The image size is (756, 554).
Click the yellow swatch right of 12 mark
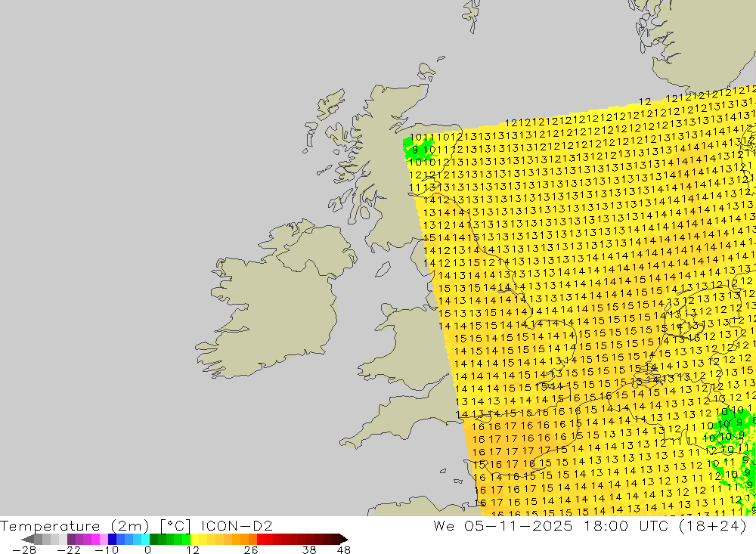pyautogui.click(x=195, y=539)
